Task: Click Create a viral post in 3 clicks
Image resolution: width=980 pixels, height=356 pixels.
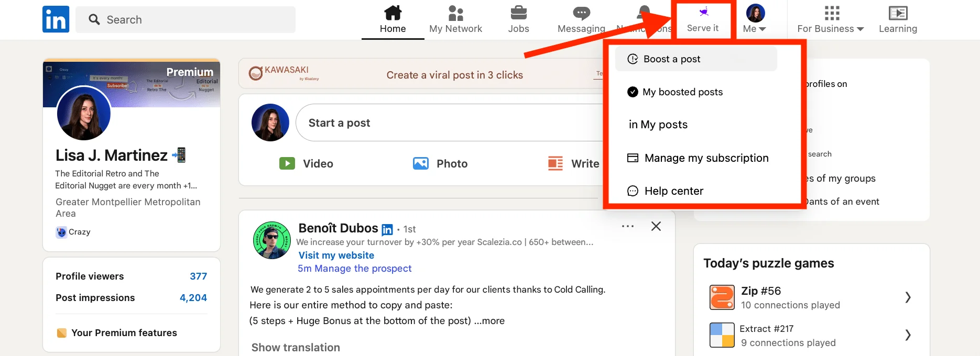Action: (455, 75)
